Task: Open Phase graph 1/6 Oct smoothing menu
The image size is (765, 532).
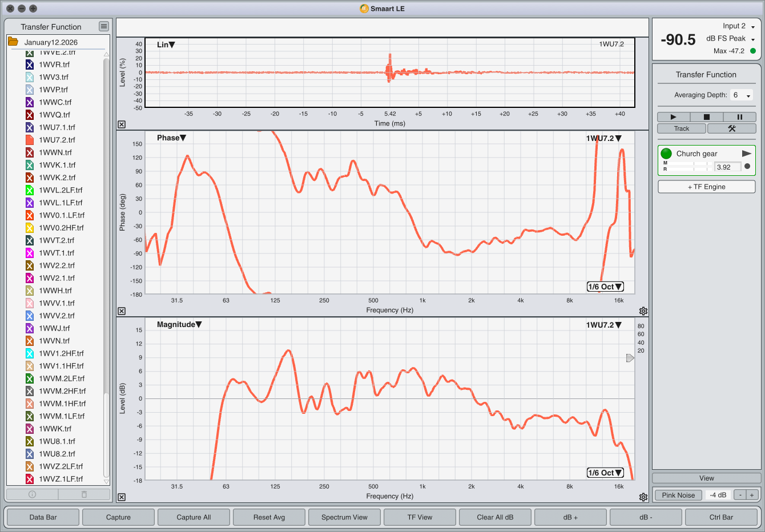Action: click(605, 287)
